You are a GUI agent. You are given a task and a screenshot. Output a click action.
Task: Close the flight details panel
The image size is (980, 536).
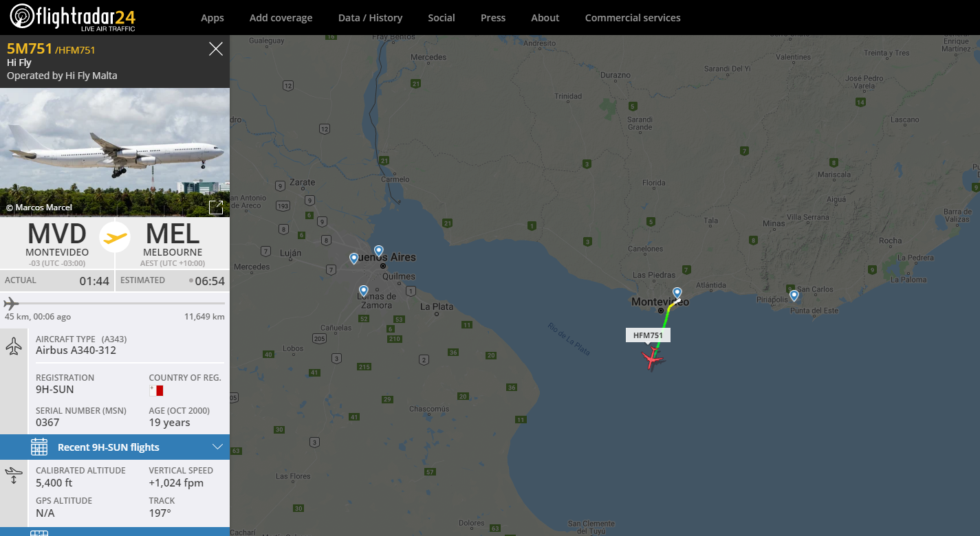click(x=216, y=48)
